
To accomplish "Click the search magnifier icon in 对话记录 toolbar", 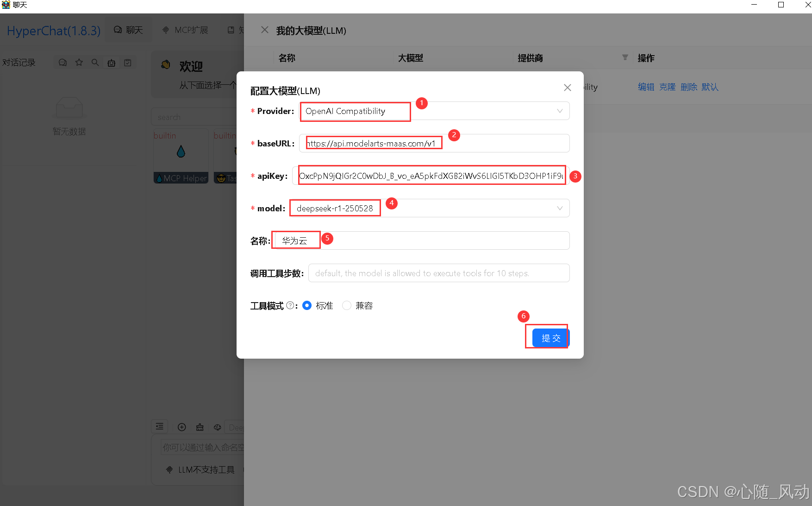I will (x=95, y=62).
